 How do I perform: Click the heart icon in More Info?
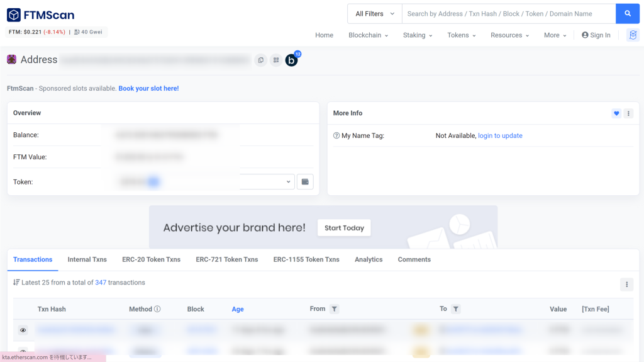(616, 113)
